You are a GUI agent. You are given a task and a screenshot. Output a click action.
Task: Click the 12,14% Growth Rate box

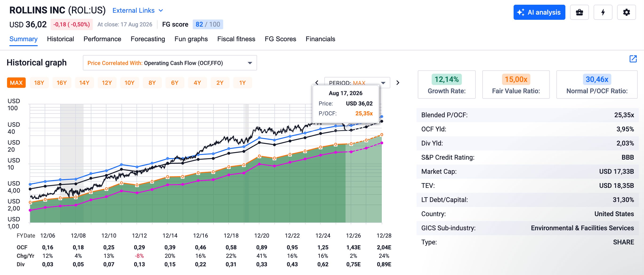[x=447, y=85]
